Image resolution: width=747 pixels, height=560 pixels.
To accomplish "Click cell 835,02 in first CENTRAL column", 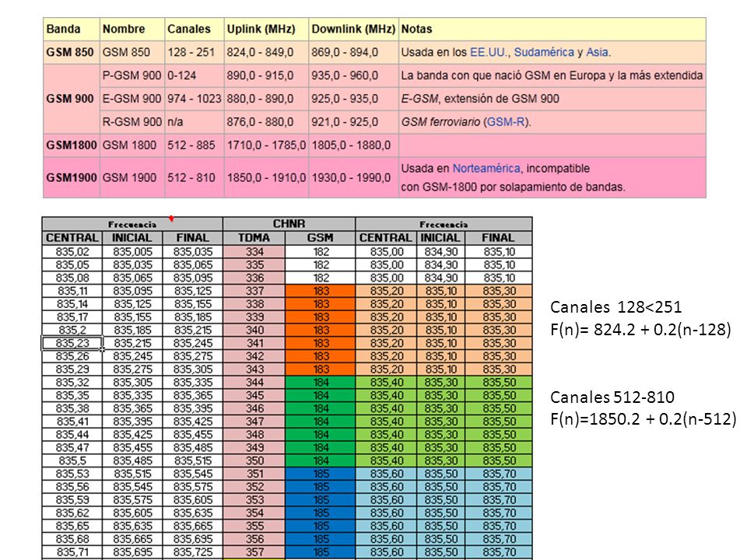I will [x=72, y=252].
